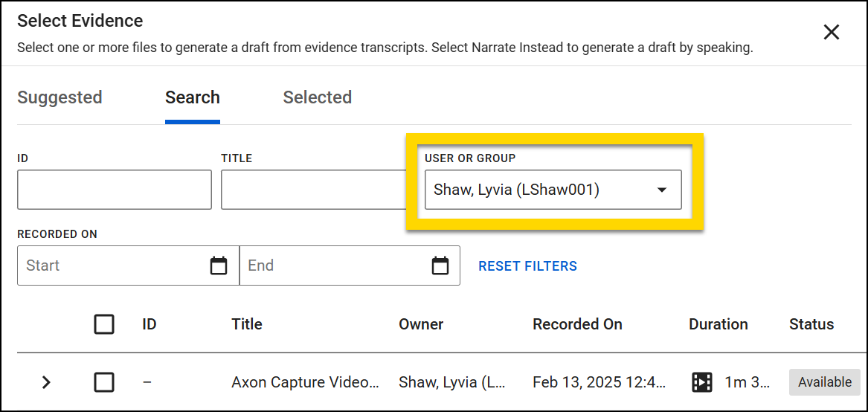Click the Owner column header
Viewport: 868px width, 412px height.
point(421,324)
